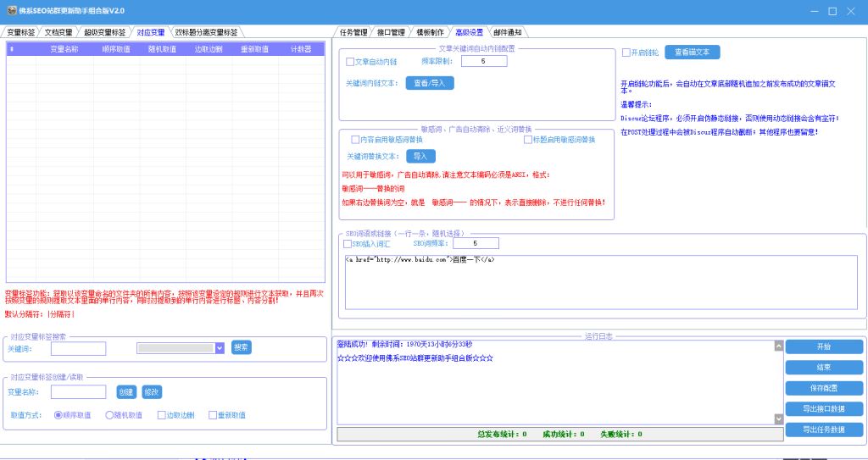Open the 超级变量标签 tab
Image resolution: width=868 pixels, height=460 pixels.
(104, 32)
